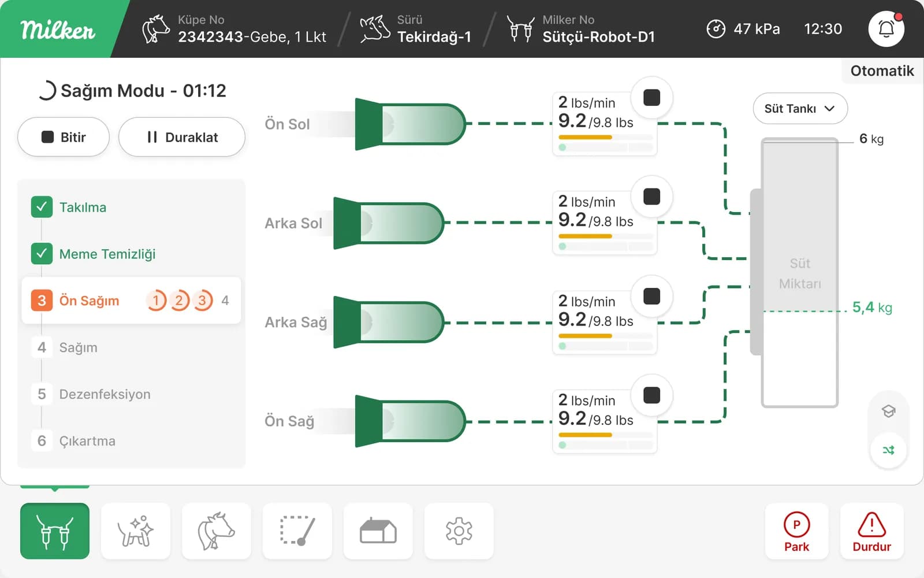Select Ön Sağım sub-step 3
The image size is (924, 578).
click(202, 301)
